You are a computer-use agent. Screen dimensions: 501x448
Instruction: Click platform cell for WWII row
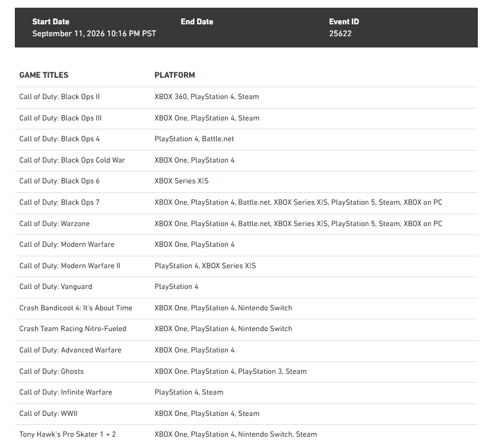(207, 414)
